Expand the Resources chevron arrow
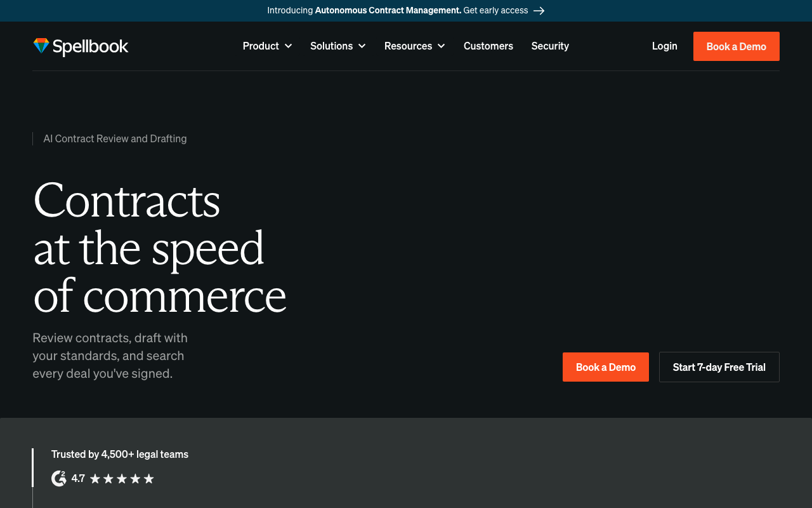Viewport: 812px width, 508px height. click(441, 46)
